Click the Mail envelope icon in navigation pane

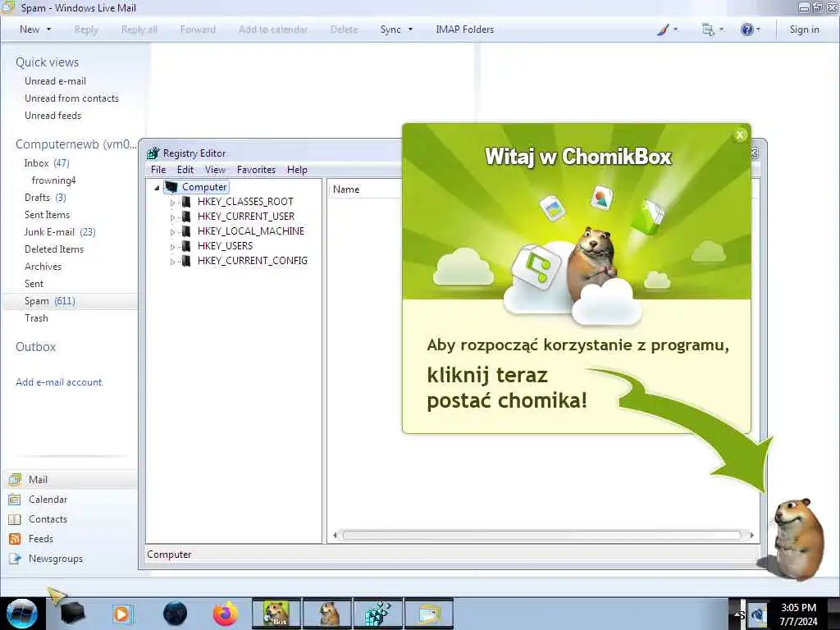[x=15, y=479]
